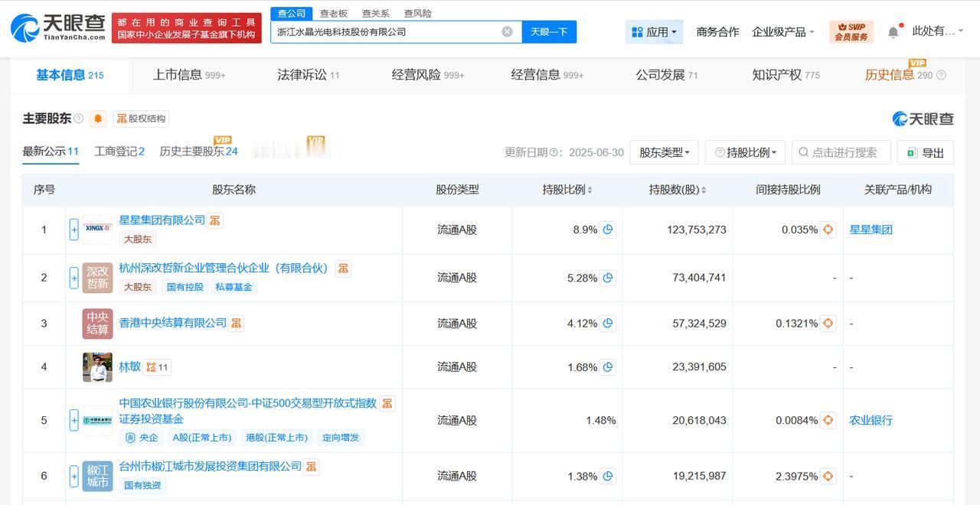The image size is (980, 505).
Task: Open 林敏 shareholder link
Action: coord(130,367)
